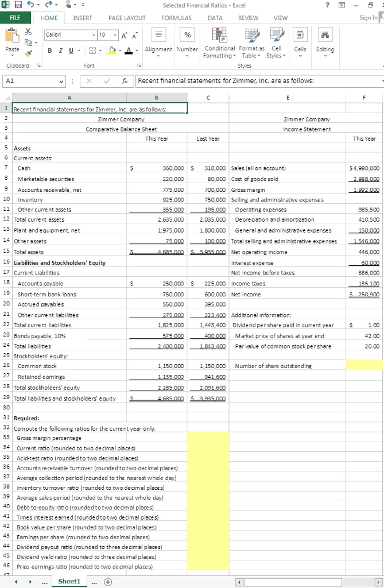Image resolution: width=384 pixels, height=588 pixels.
Task: Open Format as Table gallery
Action: click(251, 42)
